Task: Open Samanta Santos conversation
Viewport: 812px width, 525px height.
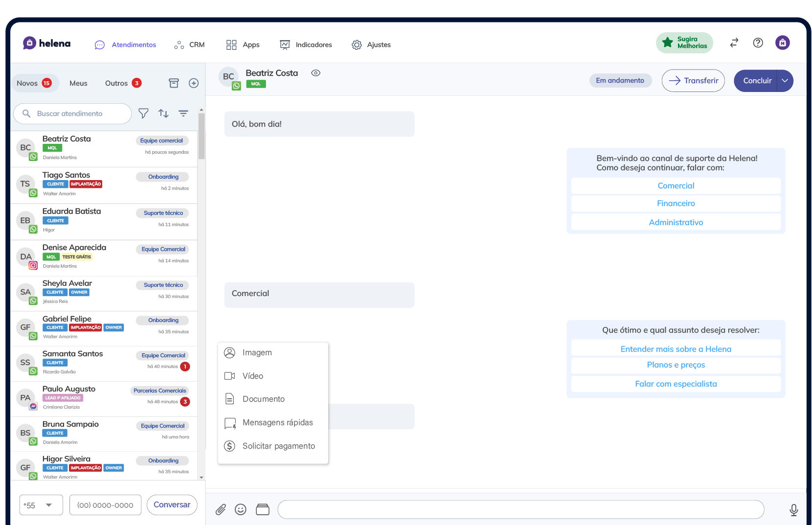Action: pyautogui.click(x=104, y=364)
